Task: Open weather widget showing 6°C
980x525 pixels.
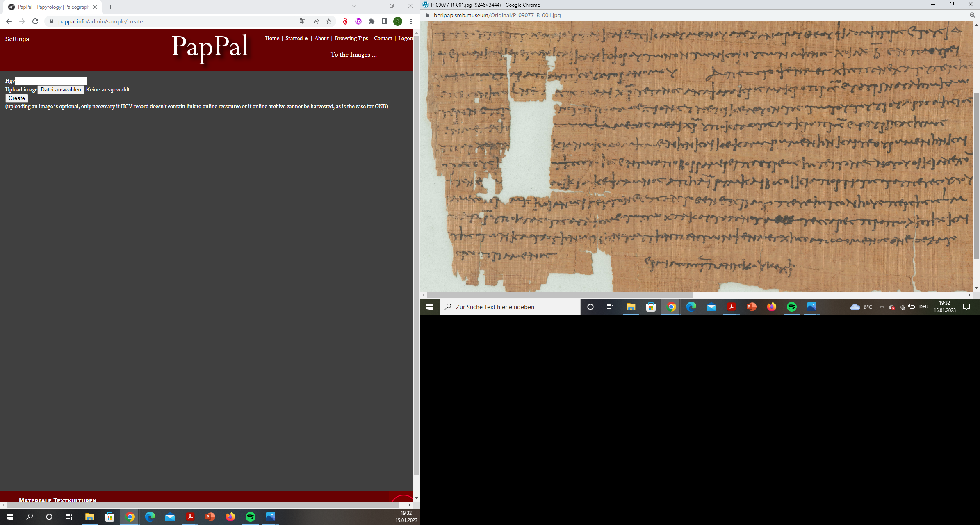Action: [x=861, y=307]
